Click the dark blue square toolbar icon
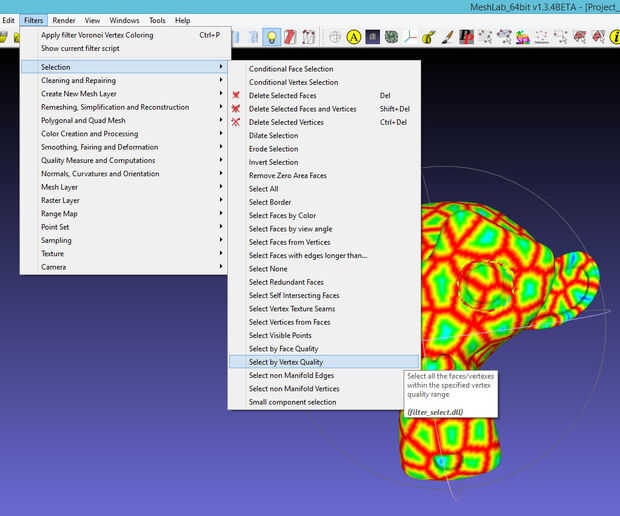This screenshot has width=620, height=516. coord(372,37)
